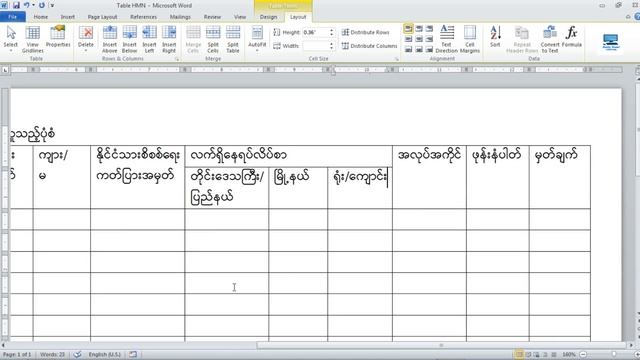Click Insert Below to add a row
The height and width of the screenshot is (360, 640).
129,39
